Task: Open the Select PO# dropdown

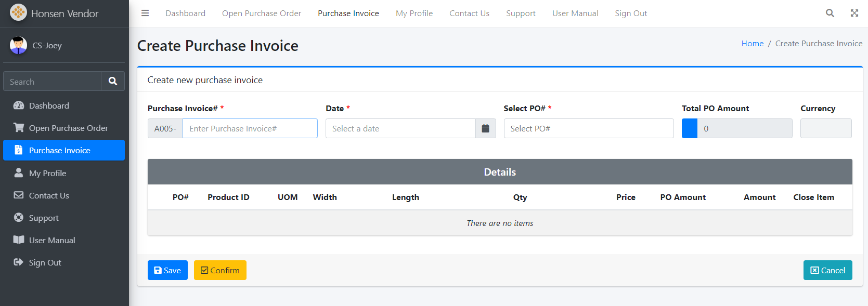Action: (x=588, y=128)
